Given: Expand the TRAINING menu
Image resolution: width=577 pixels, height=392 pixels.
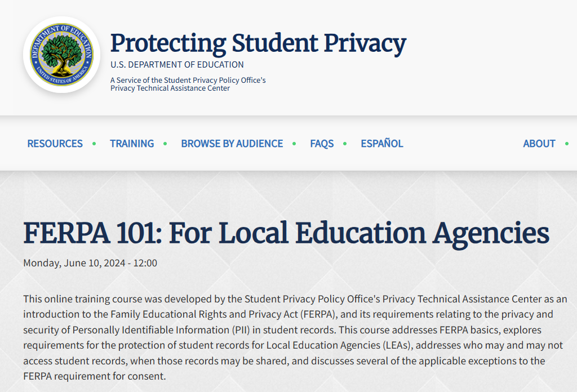Looking at the screenshot, I should 132,144.
